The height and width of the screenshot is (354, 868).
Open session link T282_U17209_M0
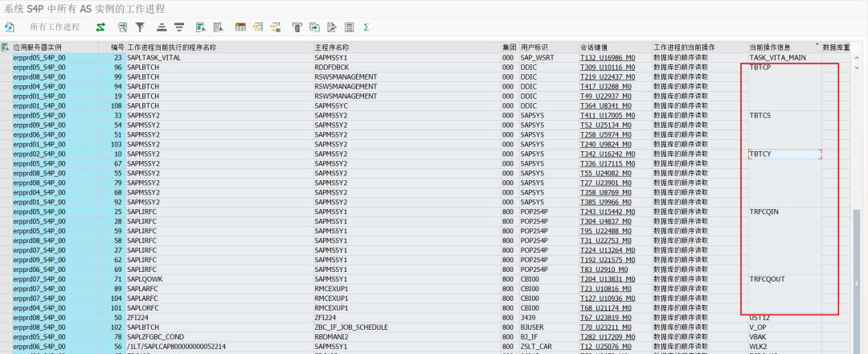pyautogui.click(x=608, y=337)
